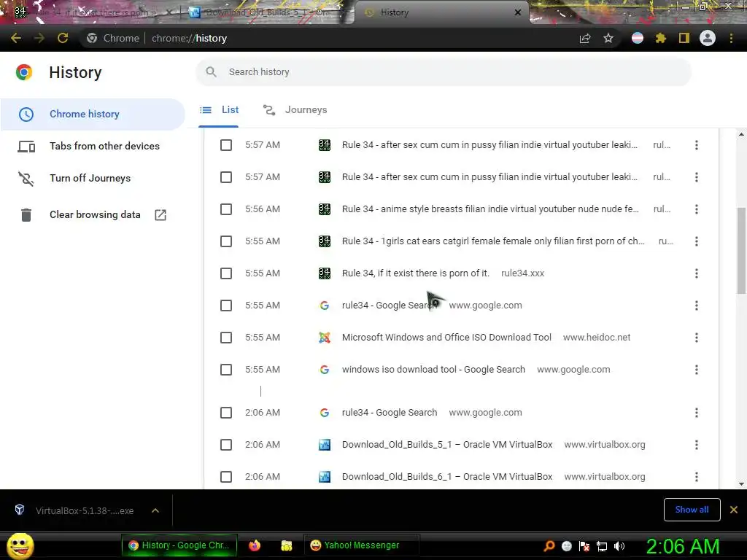Image resolution: width=747 pixels, height=560 pixels.
Task: Toggle the browser side panel icon
Action: (x=684, y=38)
